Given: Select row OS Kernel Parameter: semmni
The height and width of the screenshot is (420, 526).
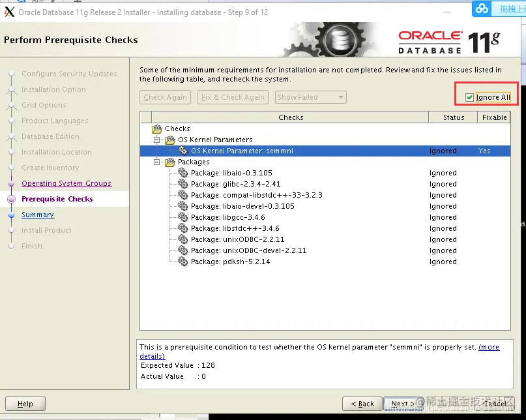Looking at the screenshot, I should coord(325,151).
